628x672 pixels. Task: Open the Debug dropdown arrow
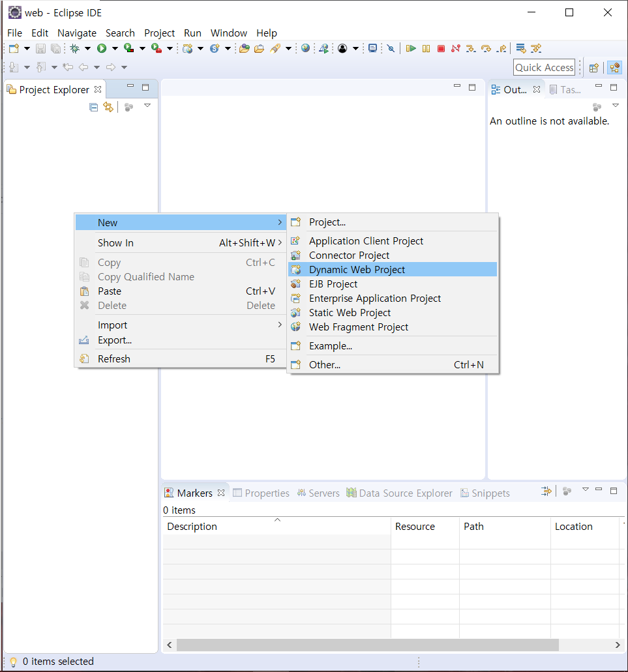click(x=87, y=48)
